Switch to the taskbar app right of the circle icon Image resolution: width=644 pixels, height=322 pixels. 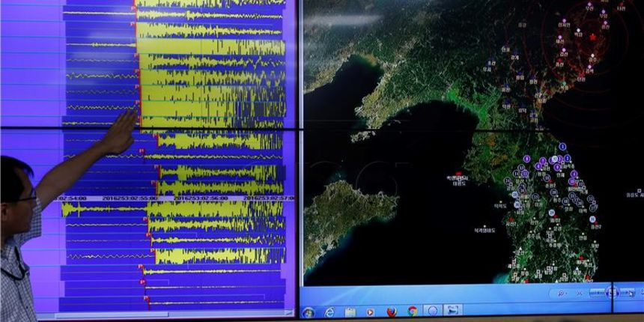[x=453, y=310]
